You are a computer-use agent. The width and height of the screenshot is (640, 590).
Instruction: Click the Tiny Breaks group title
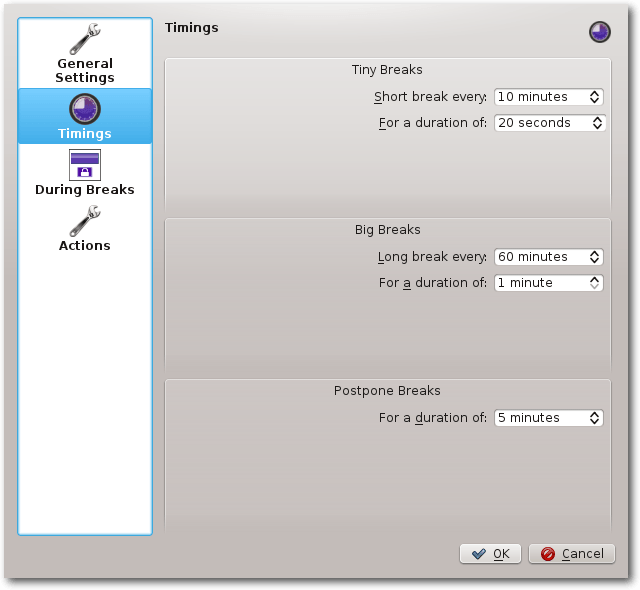[387, 70]
